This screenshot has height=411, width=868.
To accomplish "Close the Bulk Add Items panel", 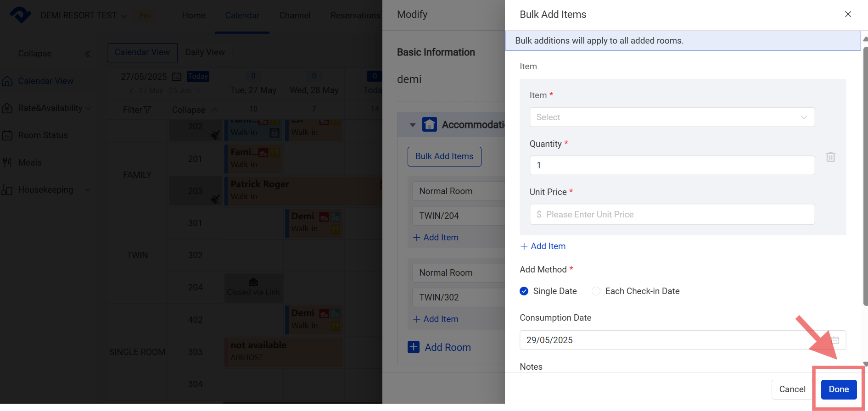I will (x=848, y=14).
